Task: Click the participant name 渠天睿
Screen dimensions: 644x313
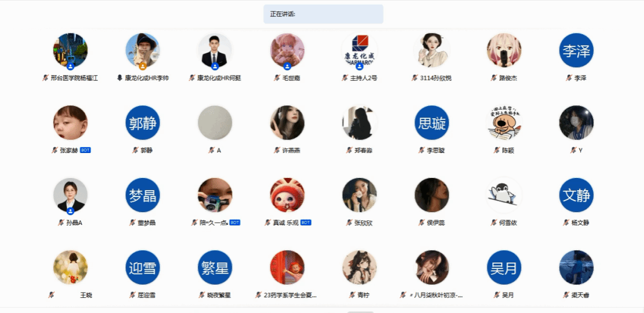Action: [580, 295]
